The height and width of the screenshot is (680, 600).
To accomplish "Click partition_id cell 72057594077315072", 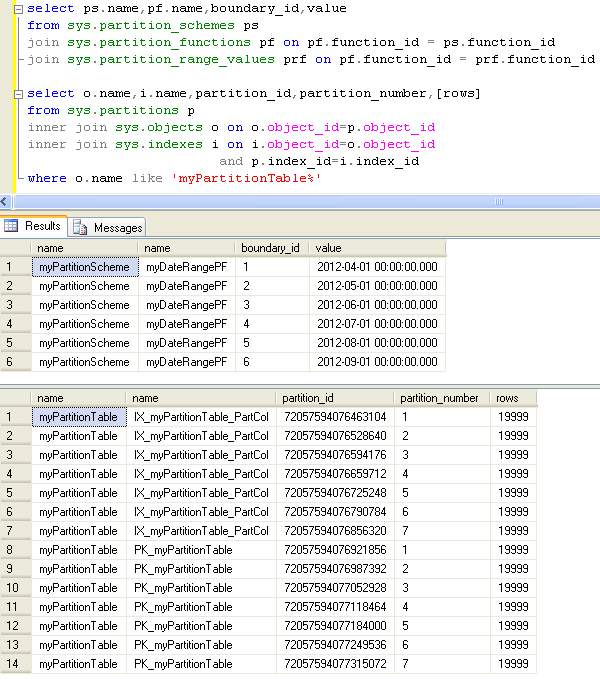I will point(334,664).
